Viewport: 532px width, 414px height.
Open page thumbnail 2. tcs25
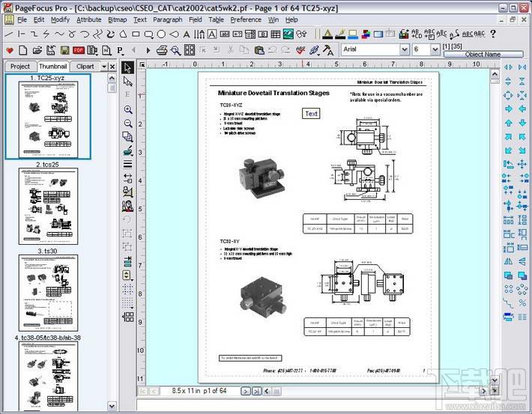tap(48, 206)
